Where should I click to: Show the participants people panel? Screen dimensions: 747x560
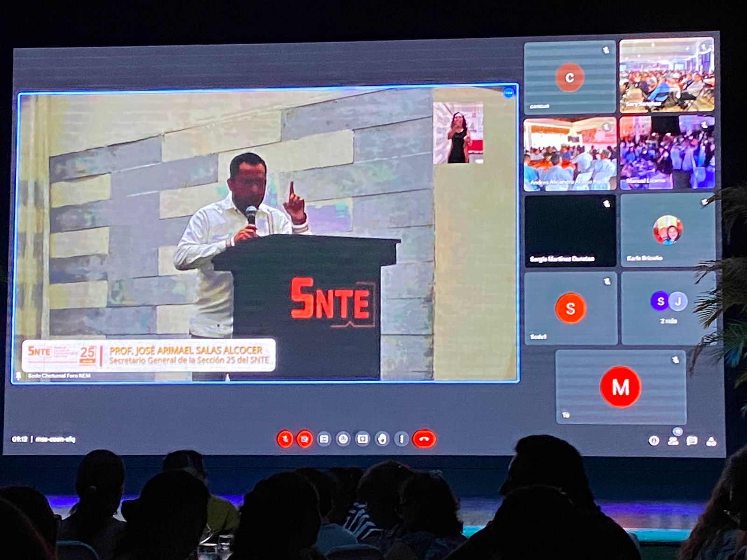coord(673,441)
